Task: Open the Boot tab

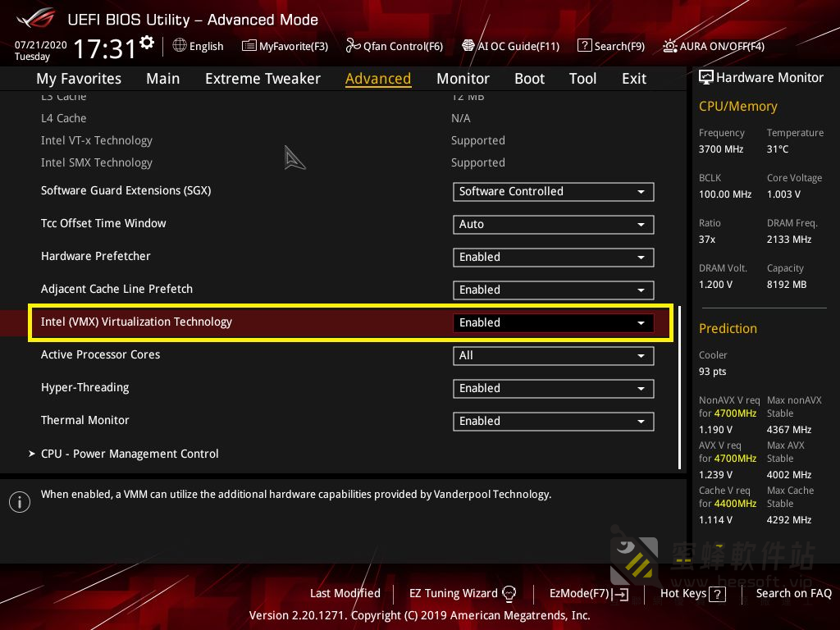Action: pyautogui.click(x=529, y=79)
